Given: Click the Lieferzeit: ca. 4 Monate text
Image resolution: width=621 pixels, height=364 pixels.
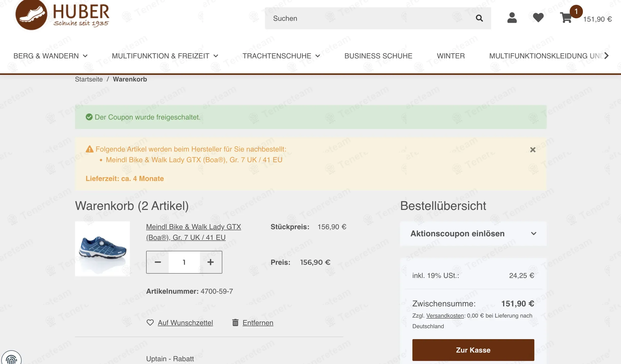Looking at the screenshot, I should tap(125, 178).
